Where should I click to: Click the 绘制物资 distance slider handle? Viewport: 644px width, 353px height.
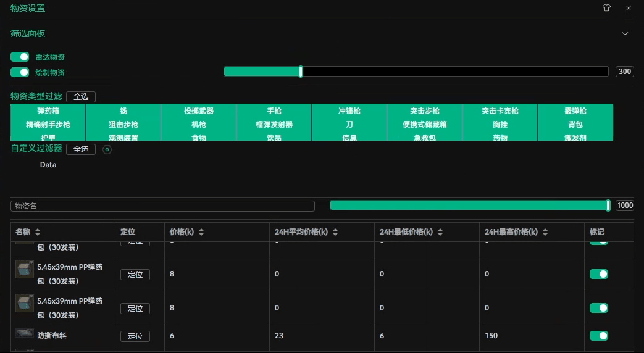point(301,72)
